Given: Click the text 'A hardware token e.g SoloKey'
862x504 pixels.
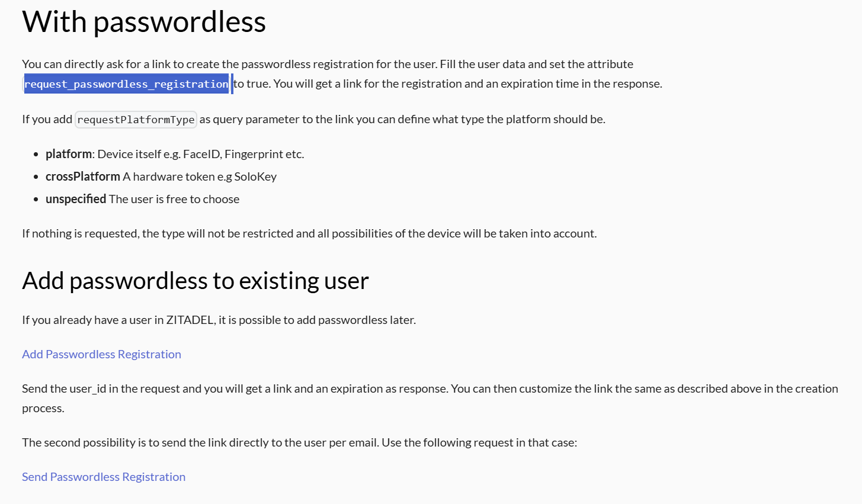Looking at the screenshot, I should pyautogui.click(x=200, y=176).
